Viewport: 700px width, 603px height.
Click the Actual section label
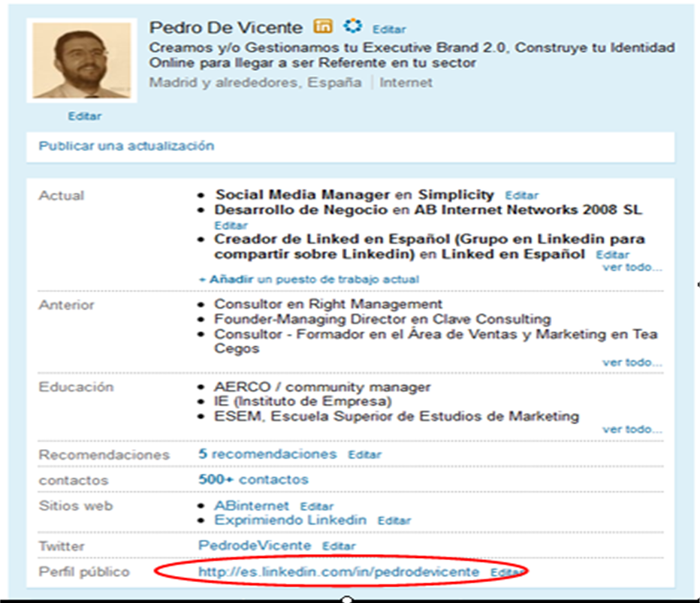61,195
